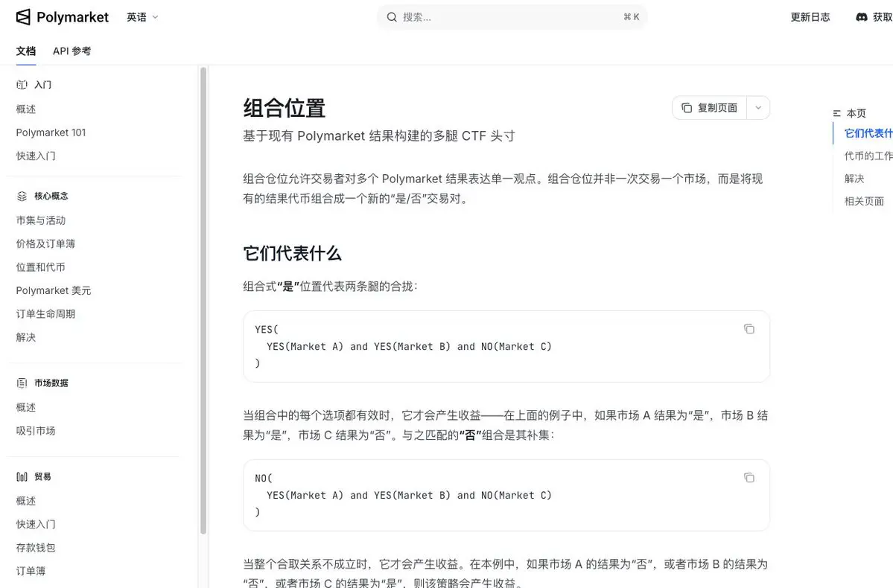Copy the NO( code block

tap(749, 478)
